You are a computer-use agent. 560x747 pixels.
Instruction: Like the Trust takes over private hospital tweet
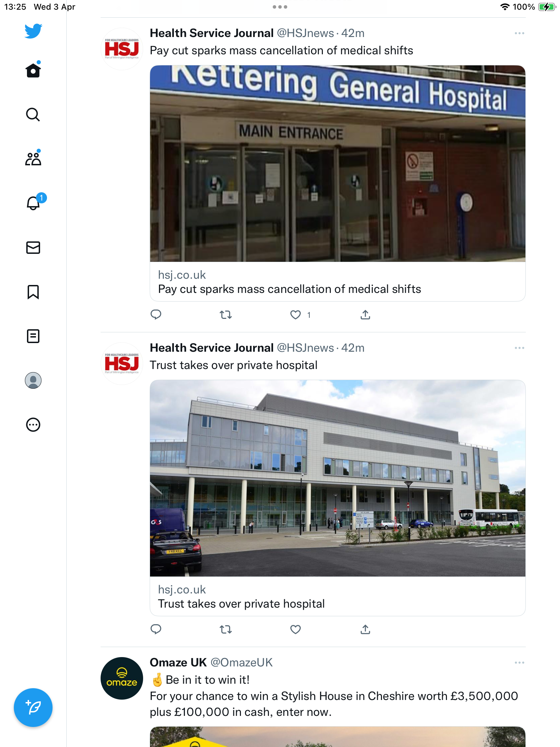tap(296, 629)
